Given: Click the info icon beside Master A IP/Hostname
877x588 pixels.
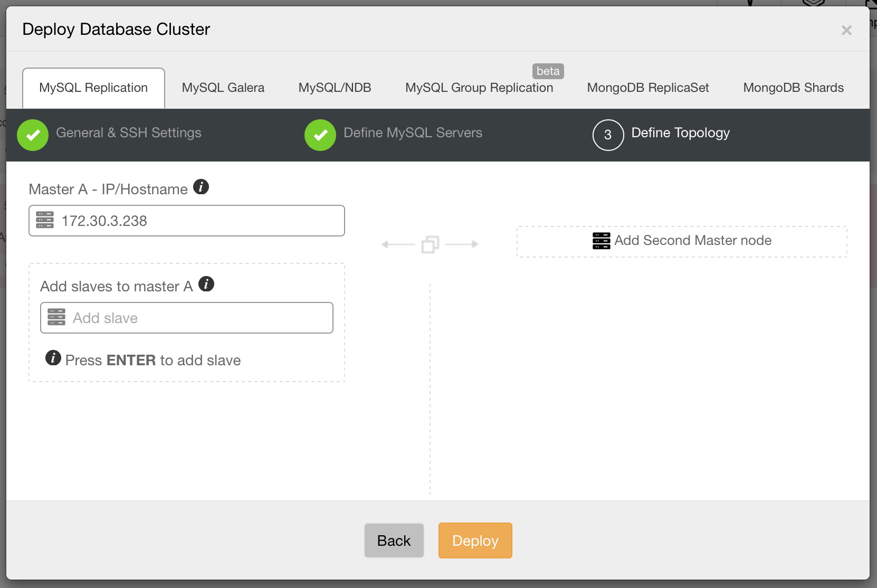Looking at the screenshot, I should click(201, 187).
